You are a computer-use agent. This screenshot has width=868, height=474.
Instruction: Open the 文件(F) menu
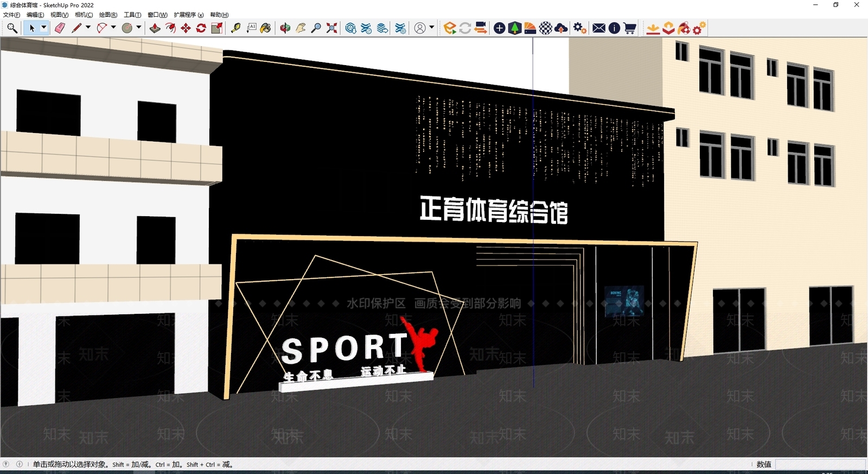tap(11, 15)
